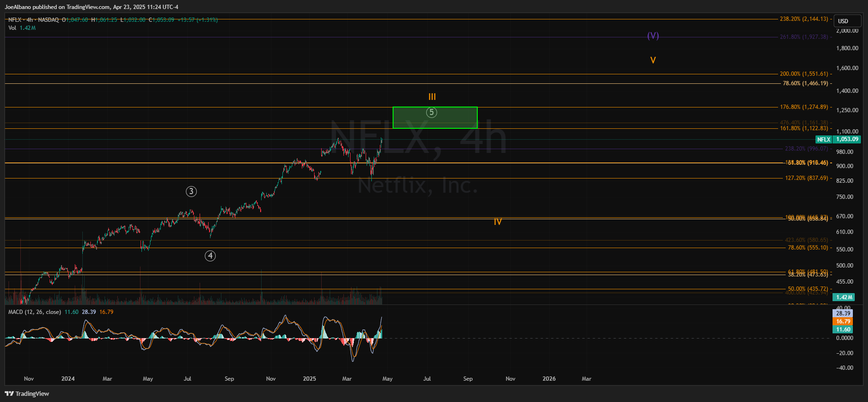Click the low value L1,032.00
This screenshot has height=402, width=868.
point(133,20)
